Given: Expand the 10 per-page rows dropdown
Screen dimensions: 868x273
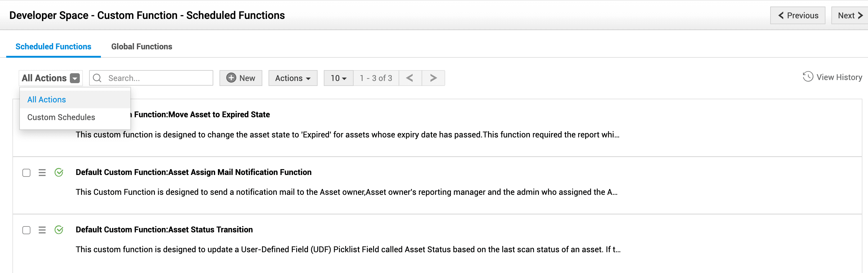Looking at the screenshot, I should pyautogui.click(x=338, y=78).
